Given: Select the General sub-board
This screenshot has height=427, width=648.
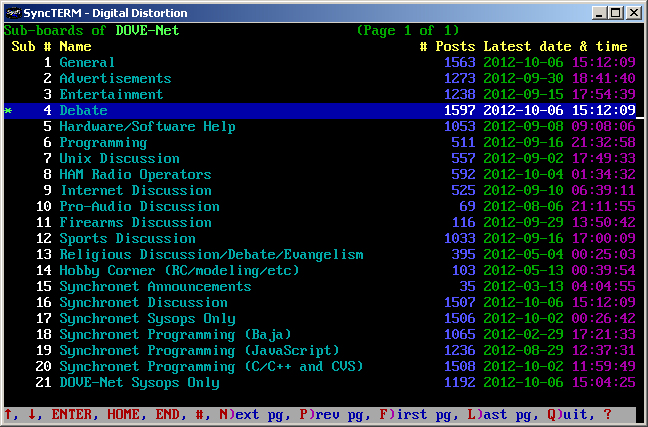Looking at the screenshot, I should coord(87,62).
